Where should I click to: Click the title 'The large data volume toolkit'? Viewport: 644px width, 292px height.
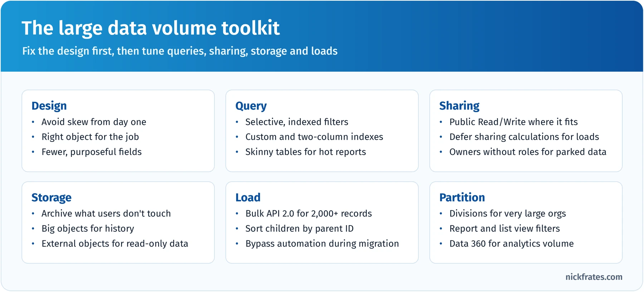pos(151,28)
